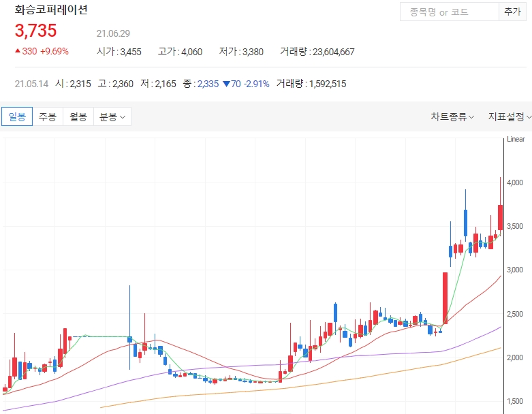Screen dimensions: 532x414
Task: Click the low price 저가 3,380
Action: tap(241, 52)
